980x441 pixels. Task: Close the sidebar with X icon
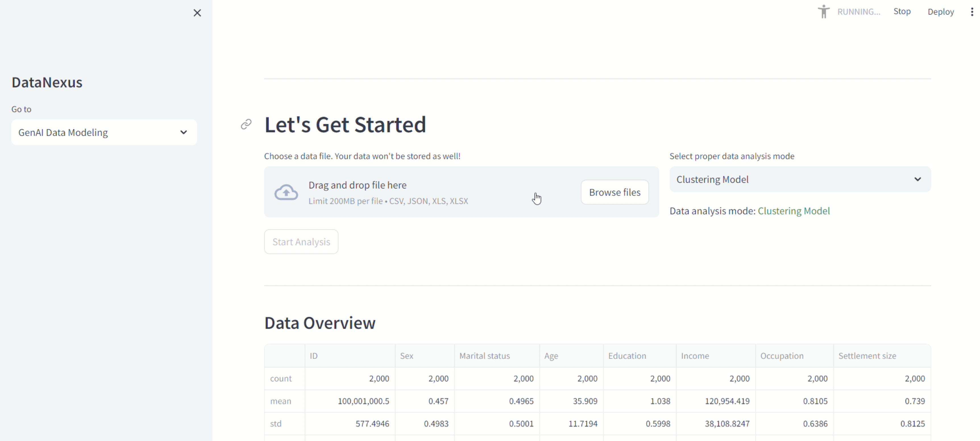pos(197,13)
